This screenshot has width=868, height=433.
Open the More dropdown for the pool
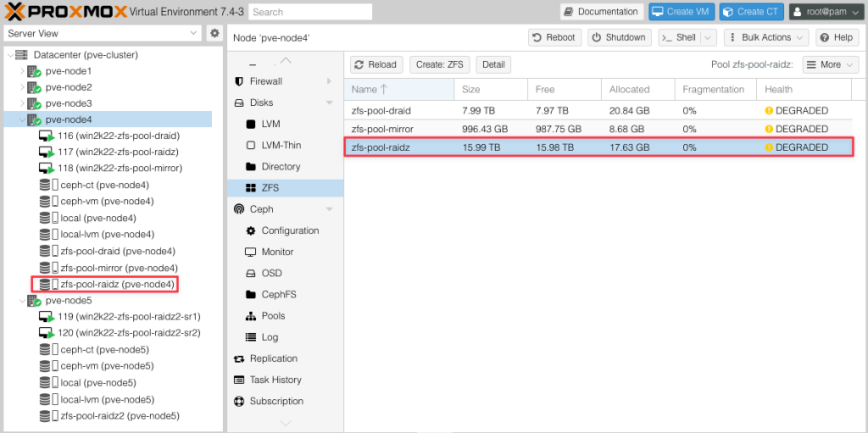click(831, 64)
